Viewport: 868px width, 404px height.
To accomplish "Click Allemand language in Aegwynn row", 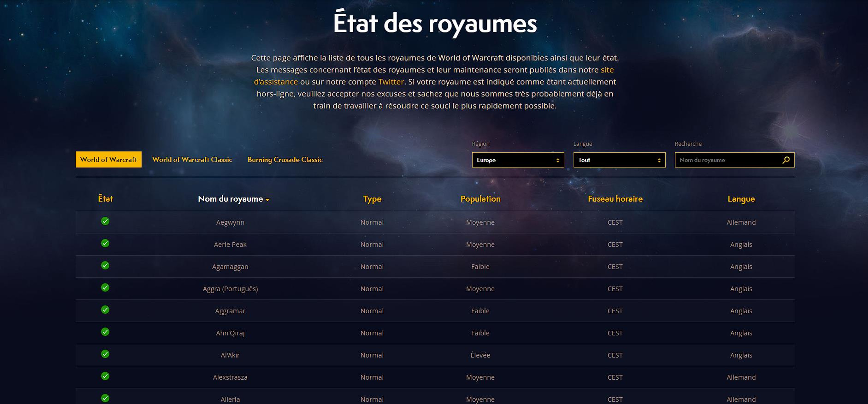I will tap(741, 223).
